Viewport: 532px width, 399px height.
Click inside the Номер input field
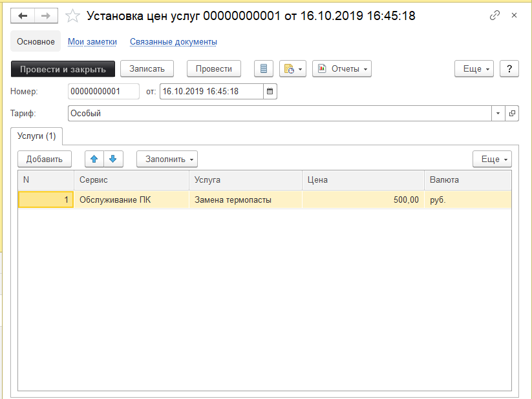coord(103,91)
